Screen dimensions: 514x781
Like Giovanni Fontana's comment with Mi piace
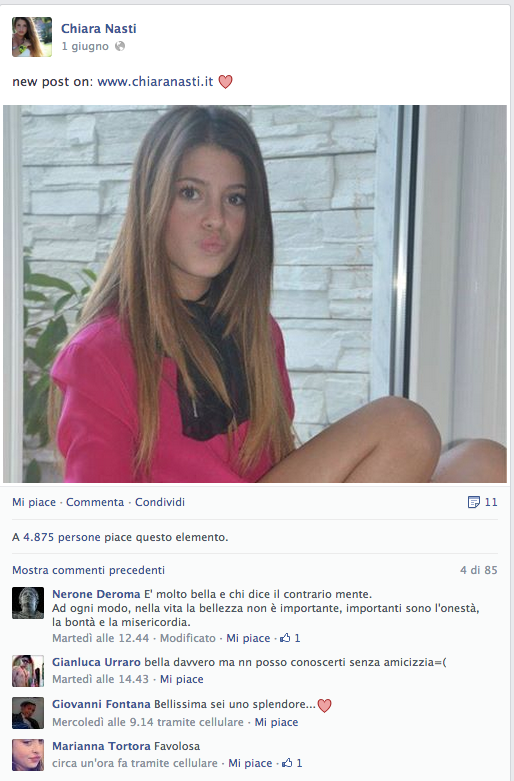point(276,722)
